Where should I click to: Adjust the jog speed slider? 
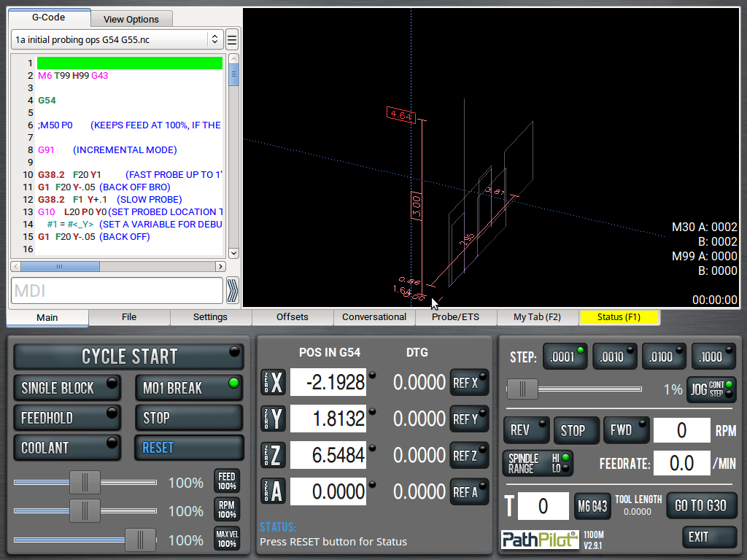pyautogui.click(x=522, y=389)
